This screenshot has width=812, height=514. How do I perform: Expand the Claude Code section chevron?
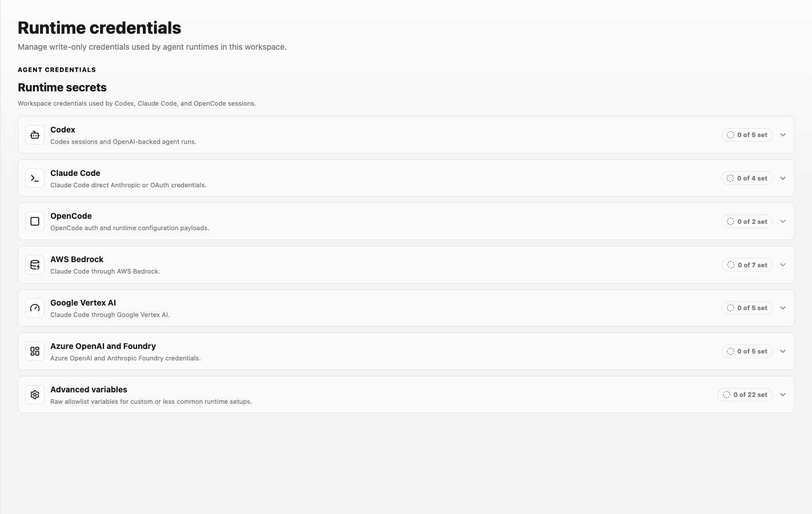pos(783,178)
